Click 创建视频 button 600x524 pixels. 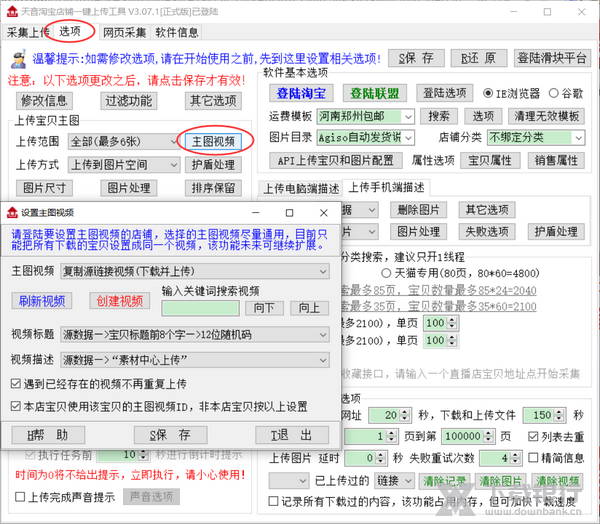120,301
